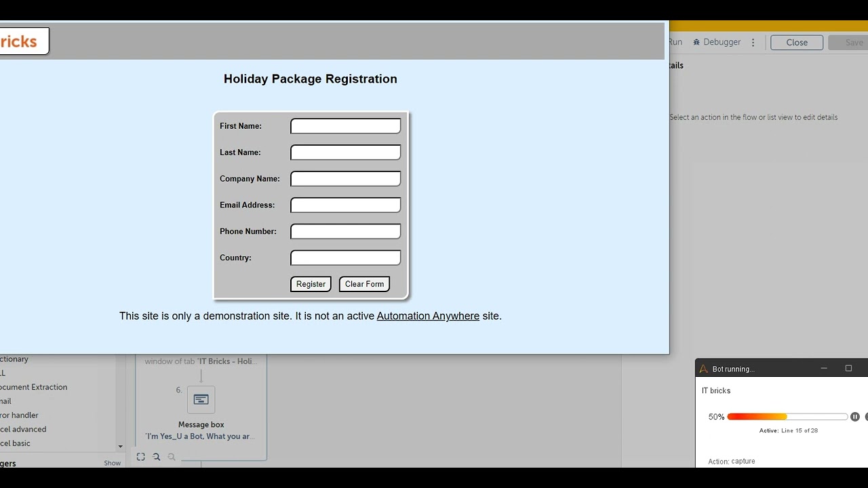
Task: Select Document Extraction in actions list
Action: pyautogui.click(x=34, y=387)
